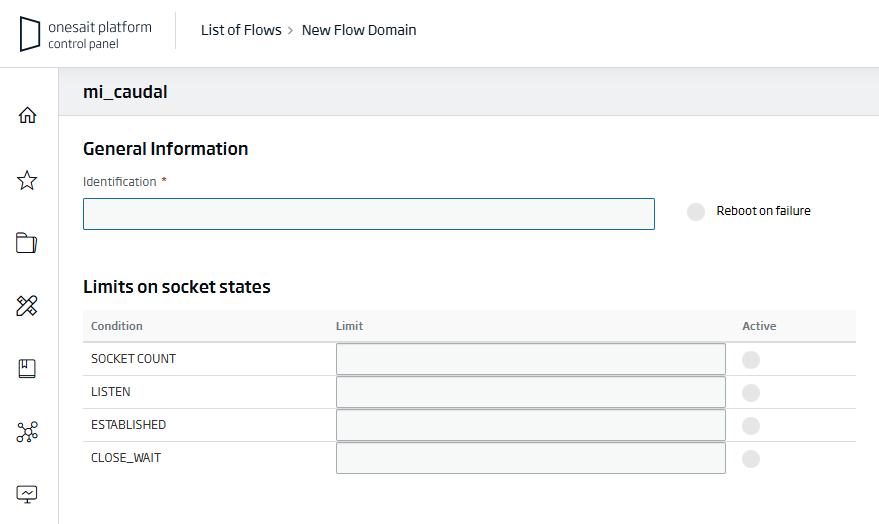Open the monitor chart icon in sidebar
879x524 pixels.
(28, 494)
